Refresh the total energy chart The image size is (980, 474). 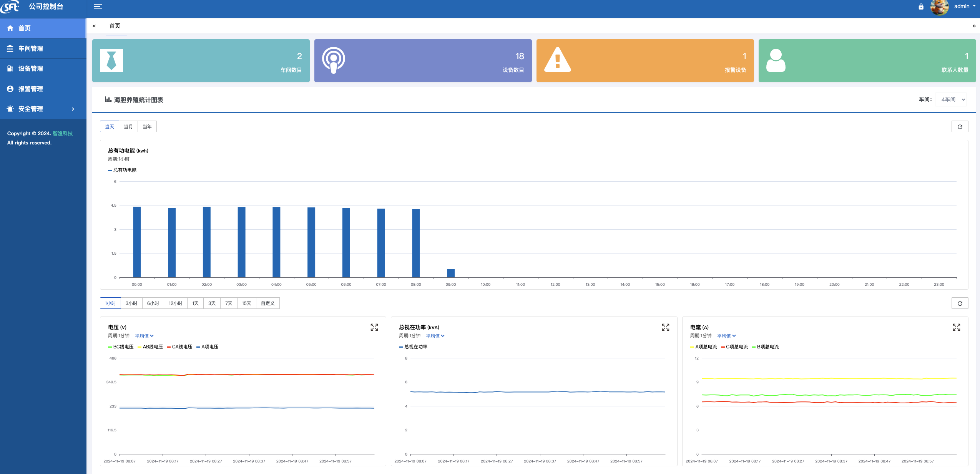pos(960,127)
